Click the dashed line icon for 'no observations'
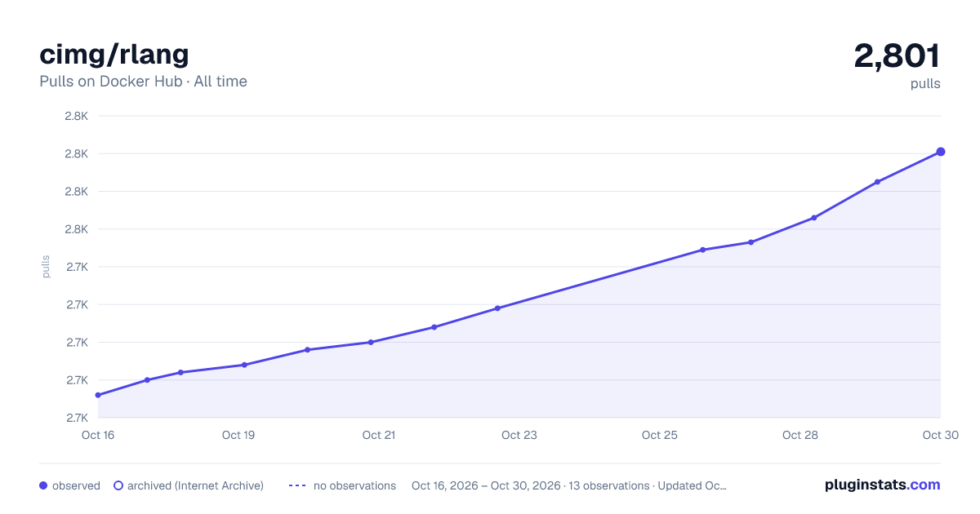This screenshot has height=514, width=980. 297,485
